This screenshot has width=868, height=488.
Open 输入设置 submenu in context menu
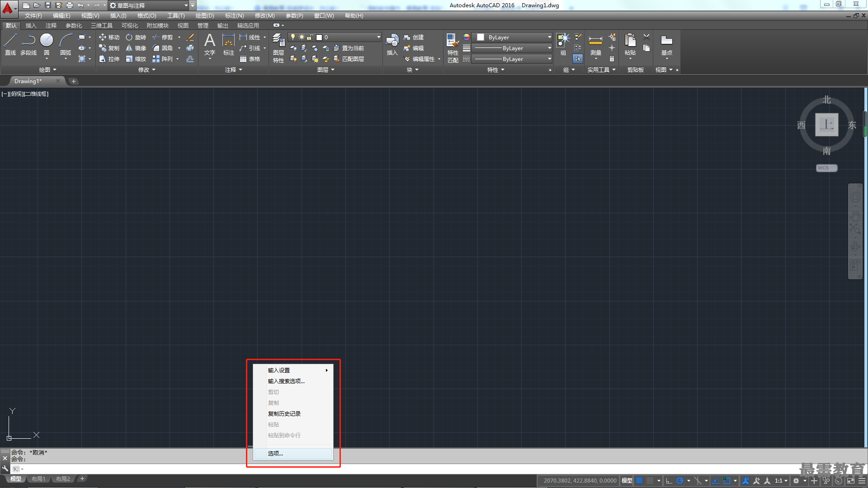click(x=293, y=371)
